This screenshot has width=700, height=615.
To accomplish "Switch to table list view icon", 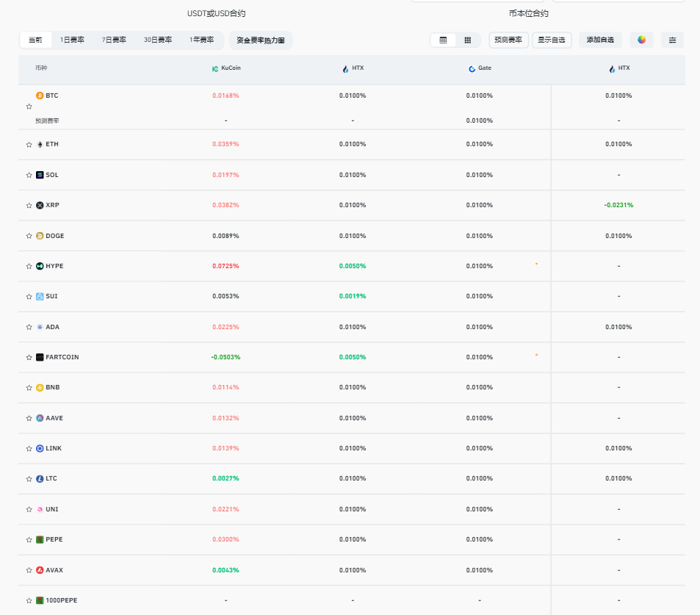I will point(443,40).
